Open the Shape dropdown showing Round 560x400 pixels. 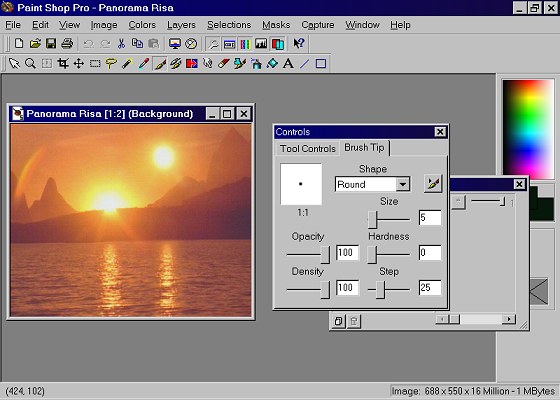(372, 184)
